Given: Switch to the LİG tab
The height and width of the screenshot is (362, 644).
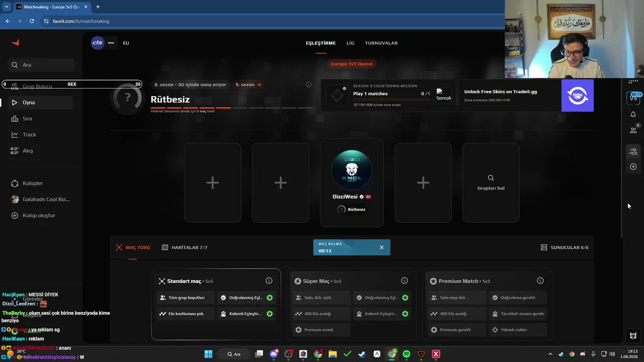Looking at the screenshot, I should [350, 43].
